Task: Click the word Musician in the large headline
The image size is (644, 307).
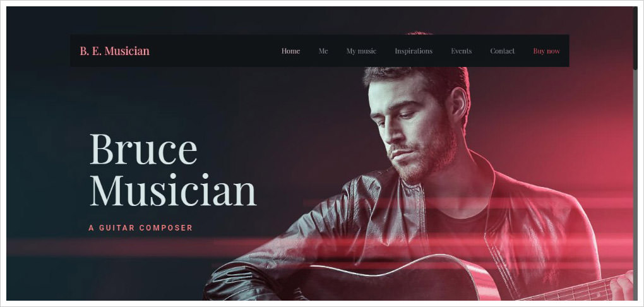Action: point(173,190)
